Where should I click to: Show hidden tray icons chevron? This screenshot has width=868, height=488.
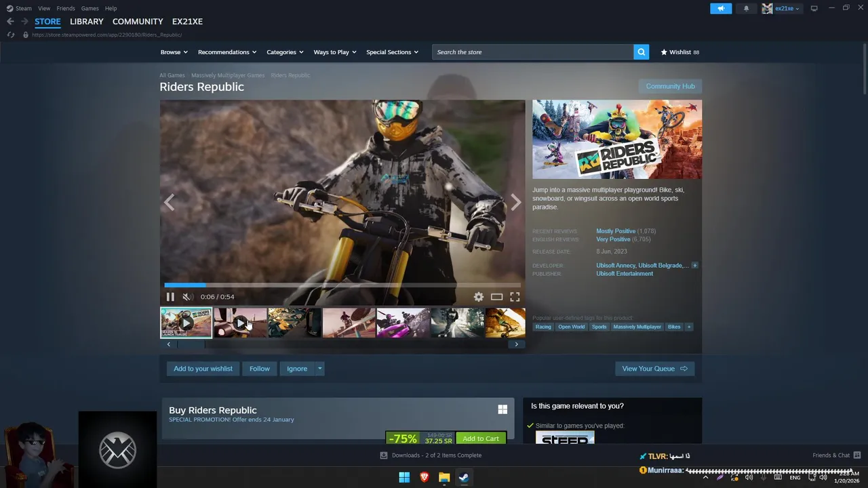(x=705, y=477)
